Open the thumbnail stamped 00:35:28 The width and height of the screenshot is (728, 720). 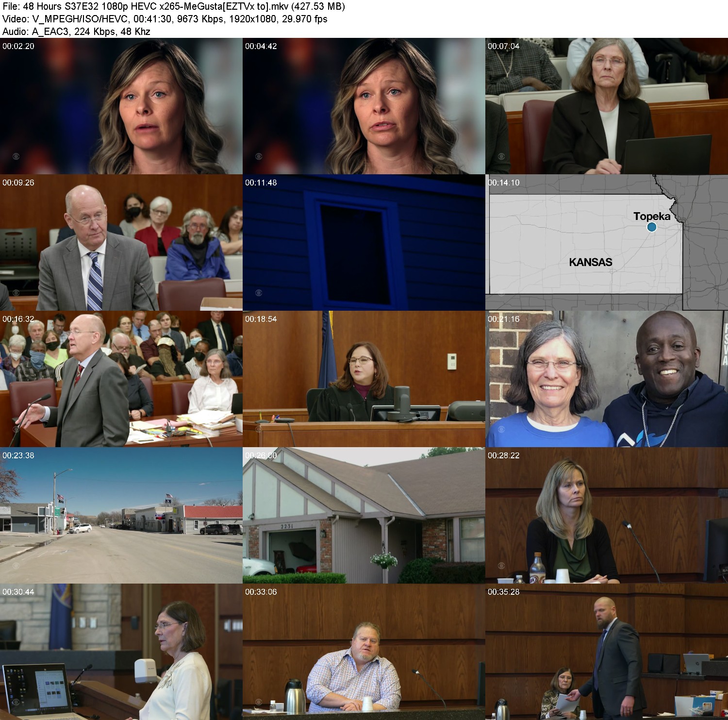[607, 652]
